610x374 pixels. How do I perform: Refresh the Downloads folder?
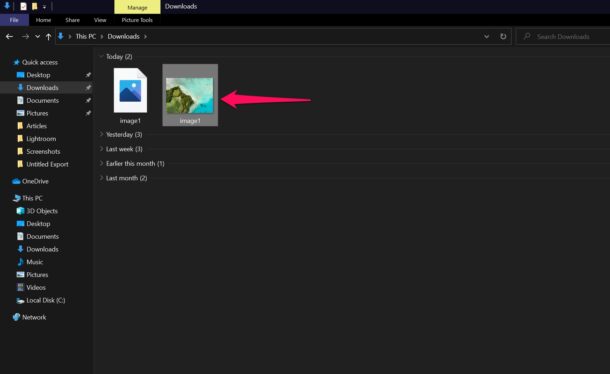[503, 36]
